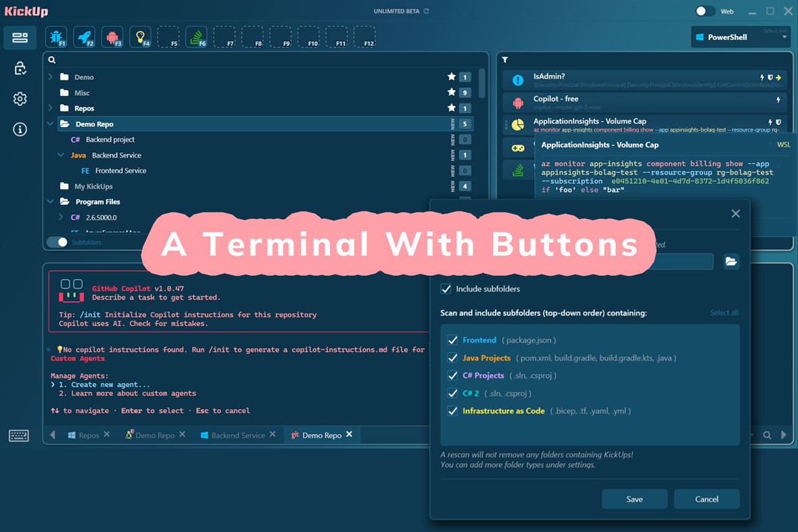Close the Repos terminal tab
This screenshot has height=532, width=798.
[x=107, y=435]
